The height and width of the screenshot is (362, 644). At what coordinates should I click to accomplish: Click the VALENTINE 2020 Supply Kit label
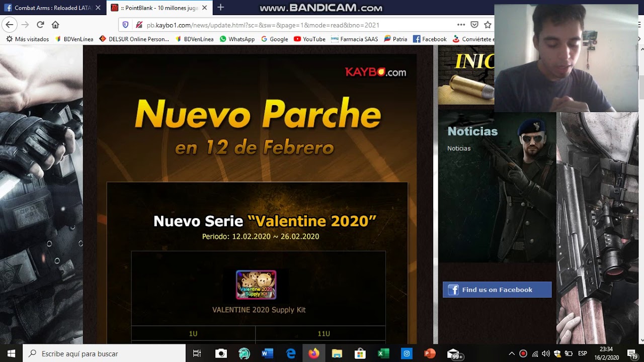click(259, 310)
